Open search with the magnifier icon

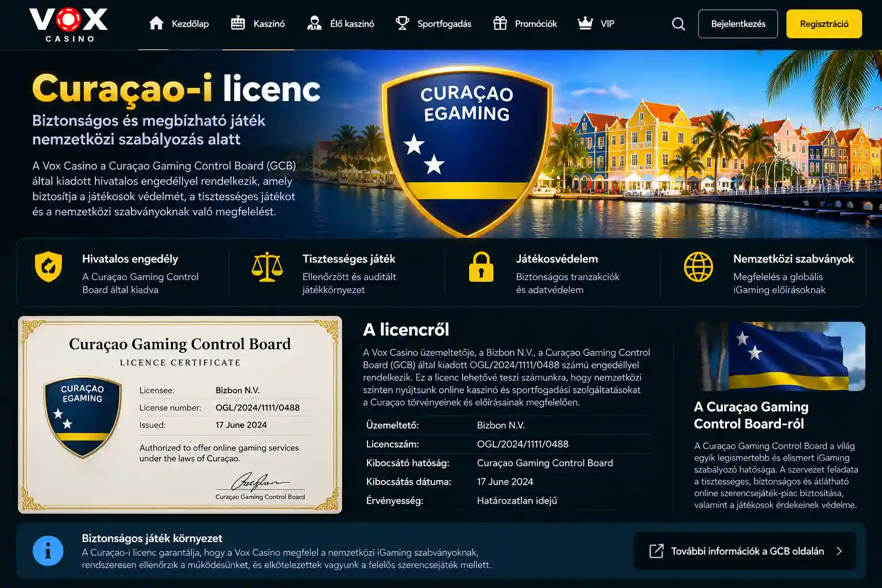[679, 24]
